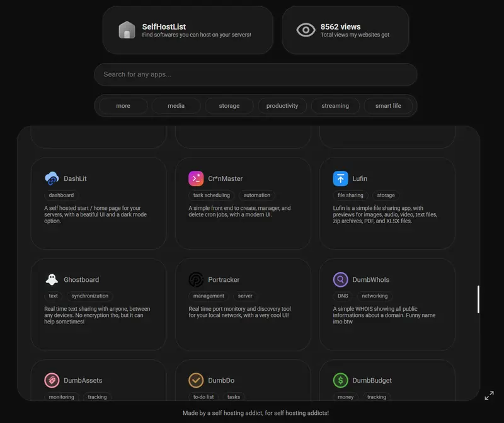This screenshot has height=423, width=504.
Task: Click the smart life filter pill
Action: 388,106
